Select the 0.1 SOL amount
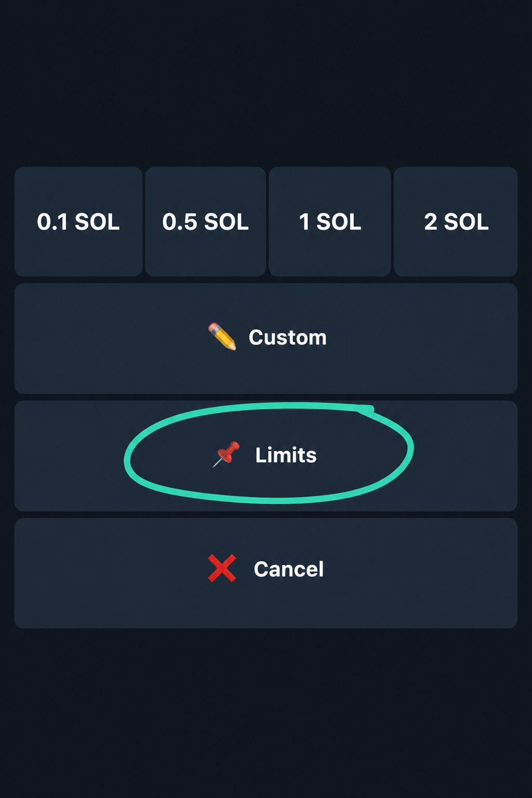The height and width of the screenshot is (798, 532). 78,221
